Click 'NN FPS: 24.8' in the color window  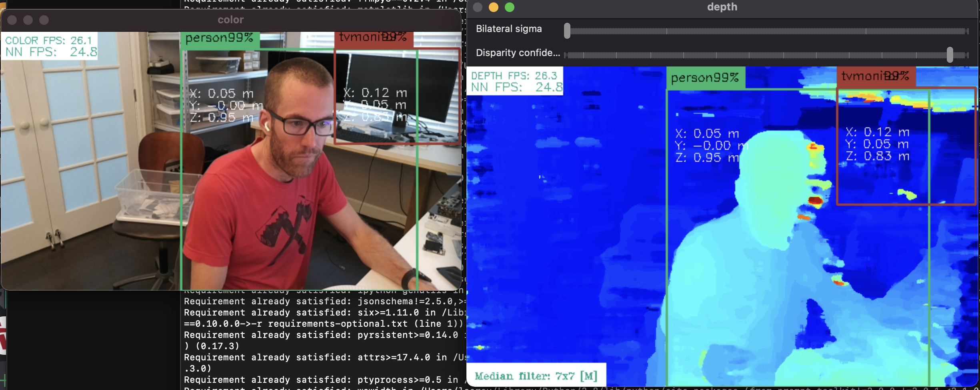tap(51, 52)
